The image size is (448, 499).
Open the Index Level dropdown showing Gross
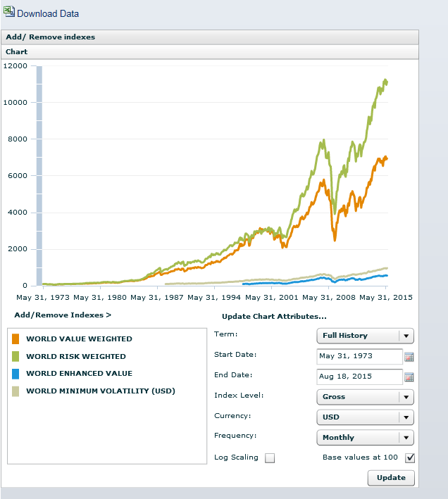tap(365, 397)
